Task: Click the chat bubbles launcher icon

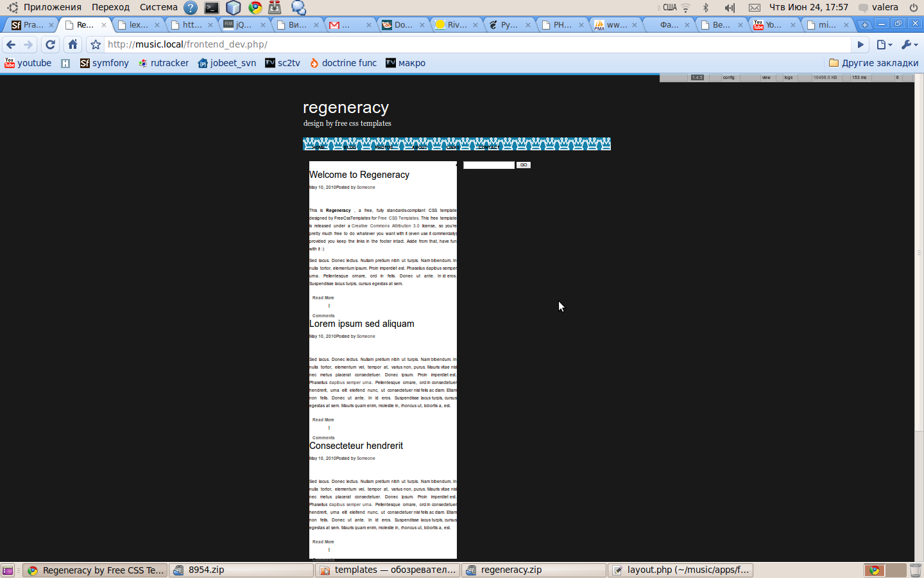Action: point(298,8)
